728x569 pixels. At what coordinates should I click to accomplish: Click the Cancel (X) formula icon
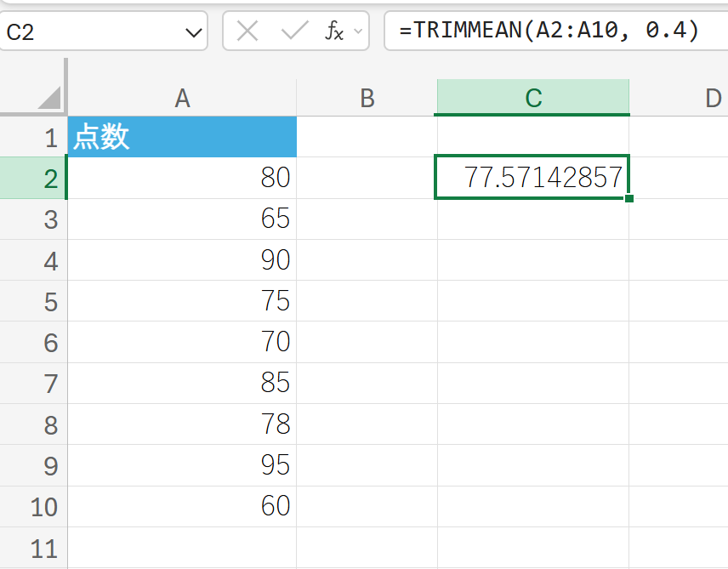coord(247,31)
